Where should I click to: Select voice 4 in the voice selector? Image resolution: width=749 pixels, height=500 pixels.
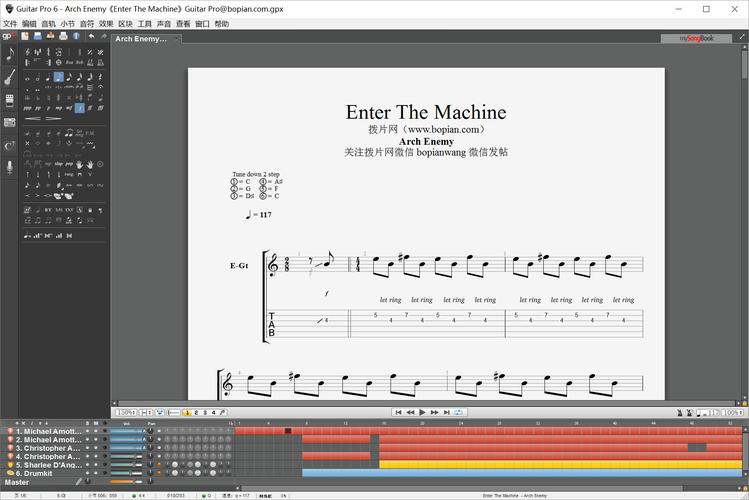click(214, 413)
